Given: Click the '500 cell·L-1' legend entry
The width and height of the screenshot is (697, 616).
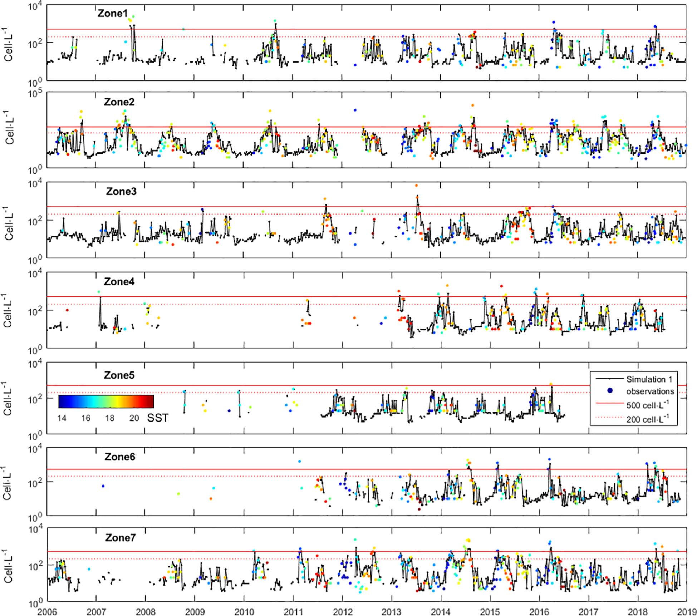Looking at the screenshot, I should [x=648, y=405].
